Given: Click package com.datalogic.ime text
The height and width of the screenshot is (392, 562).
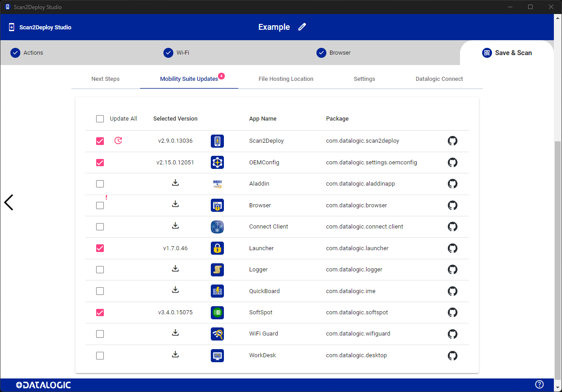Looking at the screenshot, I should pyautogui.click(x=351, y=291).
